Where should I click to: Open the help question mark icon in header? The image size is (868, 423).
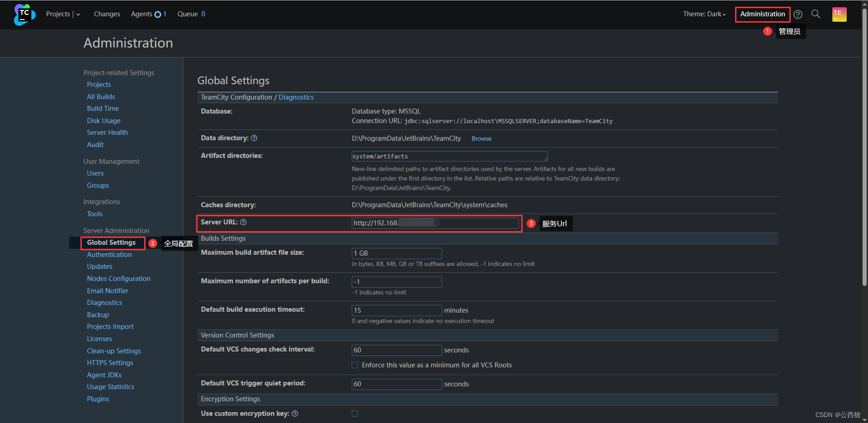(798, 14)
